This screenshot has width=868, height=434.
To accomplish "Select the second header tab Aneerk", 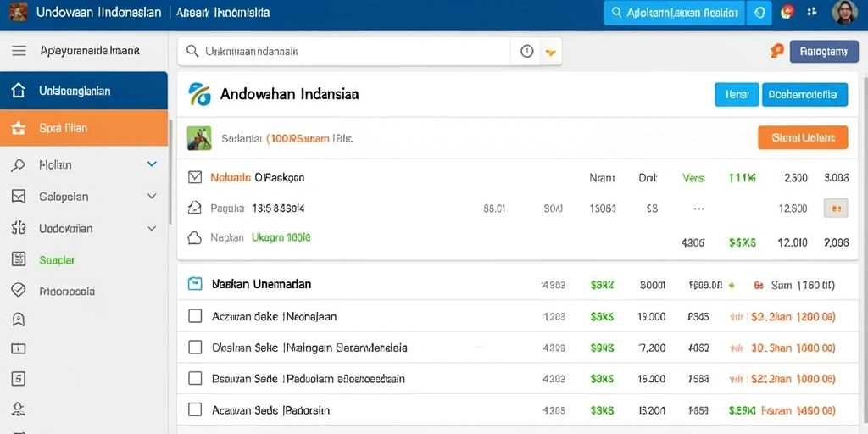I will point(223,12).
